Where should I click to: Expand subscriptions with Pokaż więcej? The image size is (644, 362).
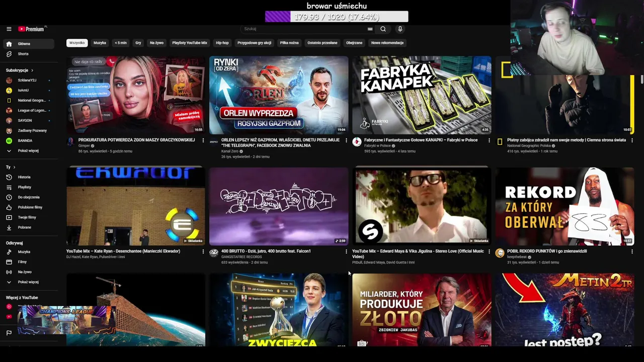pyautogui.click(x=29, y=151)
